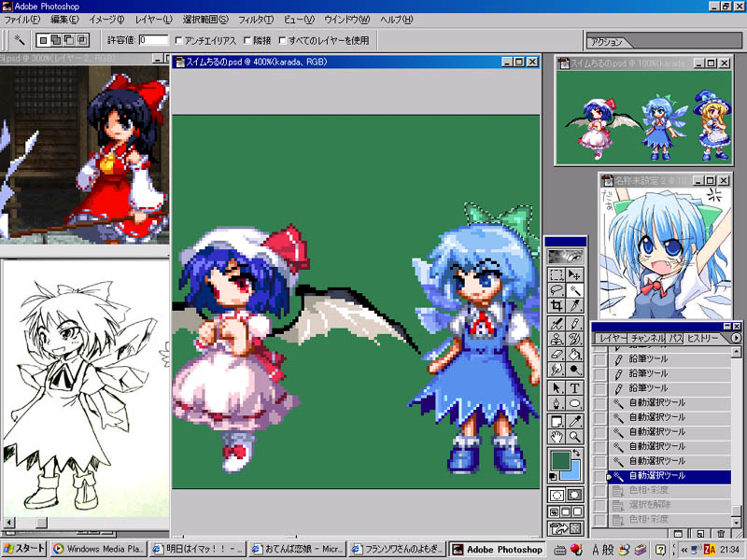Click the スタート button
The height and width of the screenshot is (560, 747).
[x=24, y=549]
